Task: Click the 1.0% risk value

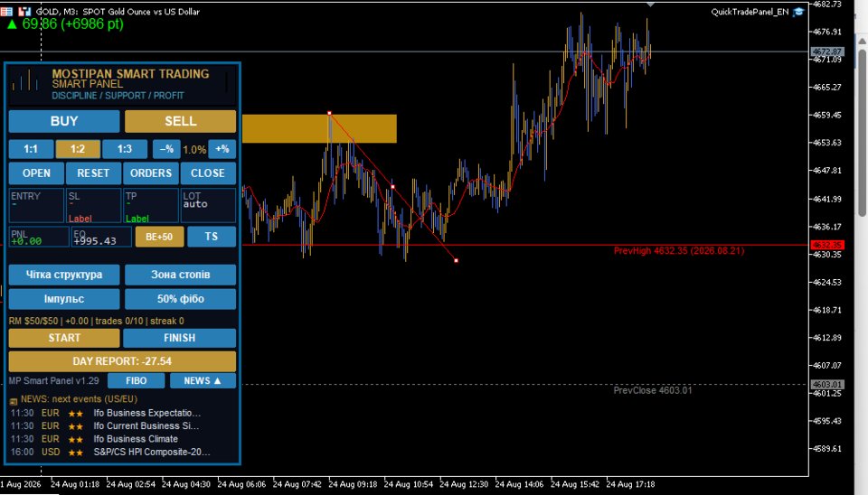Action: tap(194, 149)
